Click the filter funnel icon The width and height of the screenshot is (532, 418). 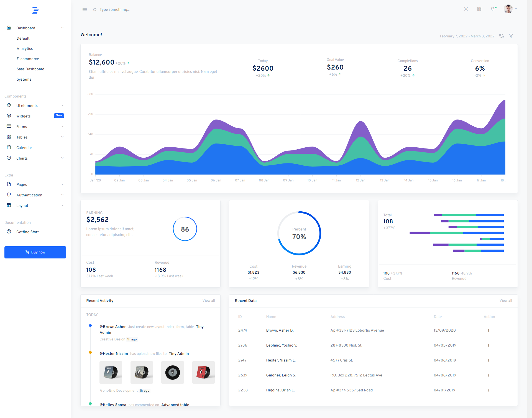point(511,36)
